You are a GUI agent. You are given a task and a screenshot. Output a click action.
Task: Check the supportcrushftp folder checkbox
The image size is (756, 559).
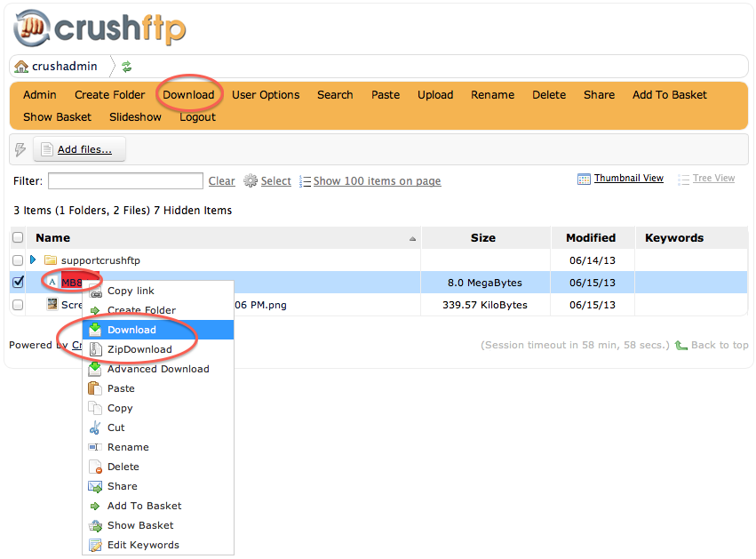click(x=18, y=260)
